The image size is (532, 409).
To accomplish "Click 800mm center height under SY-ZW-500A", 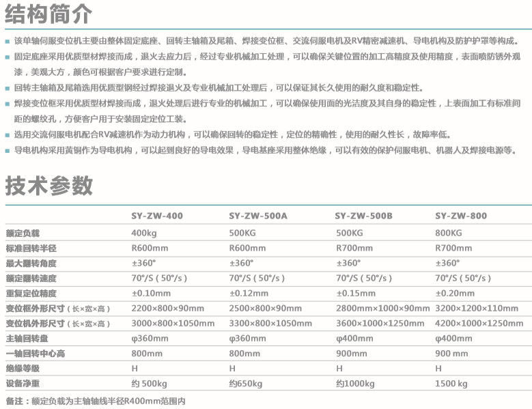I will [244, 354].
